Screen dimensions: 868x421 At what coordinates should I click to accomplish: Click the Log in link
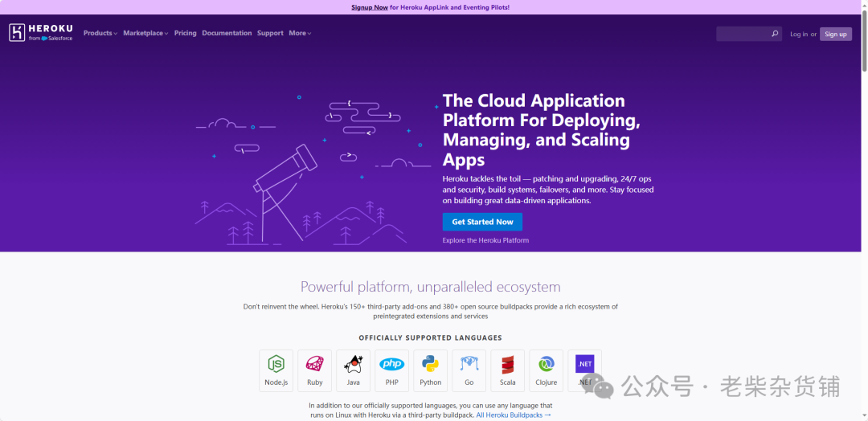(799, 35)
